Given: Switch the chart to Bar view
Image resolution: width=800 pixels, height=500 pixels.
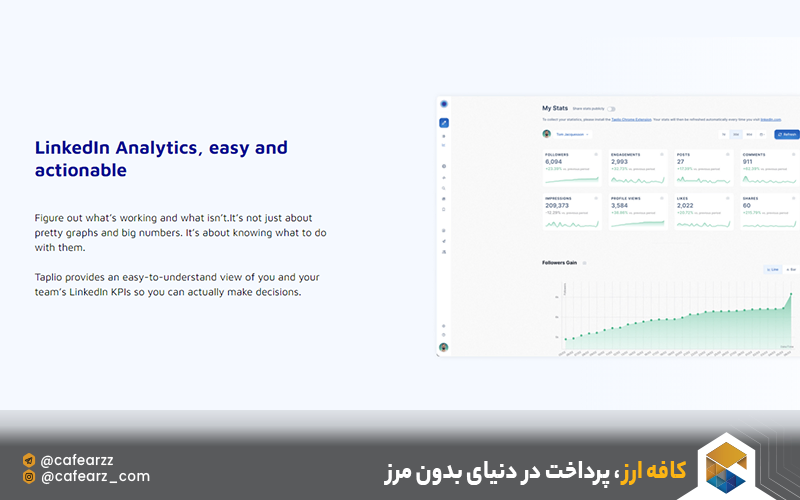Looking at the screenshot, I should coord(791,269).
